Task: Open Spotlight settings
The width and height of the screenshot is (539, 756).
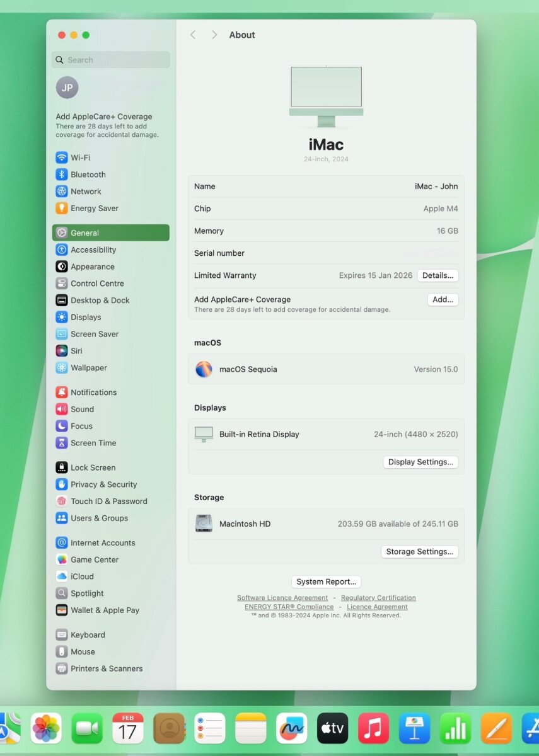Action: pyautogui.click(x=110, y=593)
